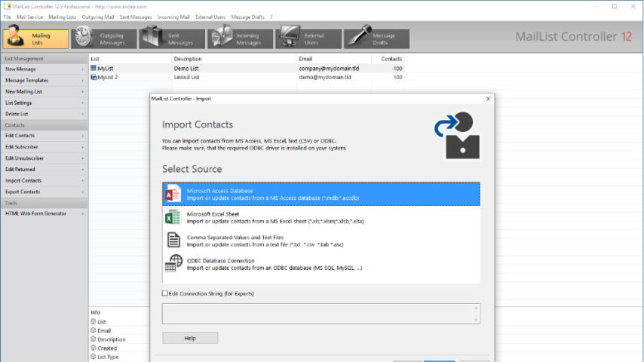Select the MyList table icon
Screen dimensions: 644x362
[94, 68]
